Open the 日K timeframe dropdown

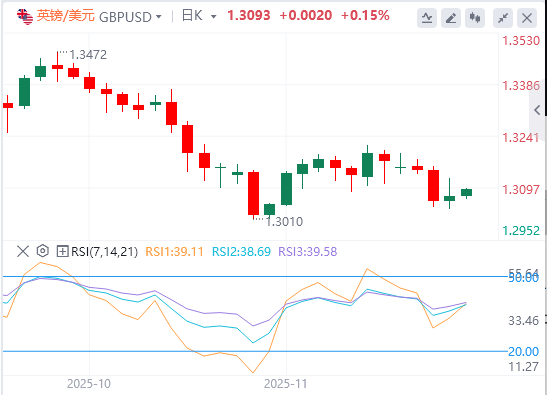[x=199, y=16]
